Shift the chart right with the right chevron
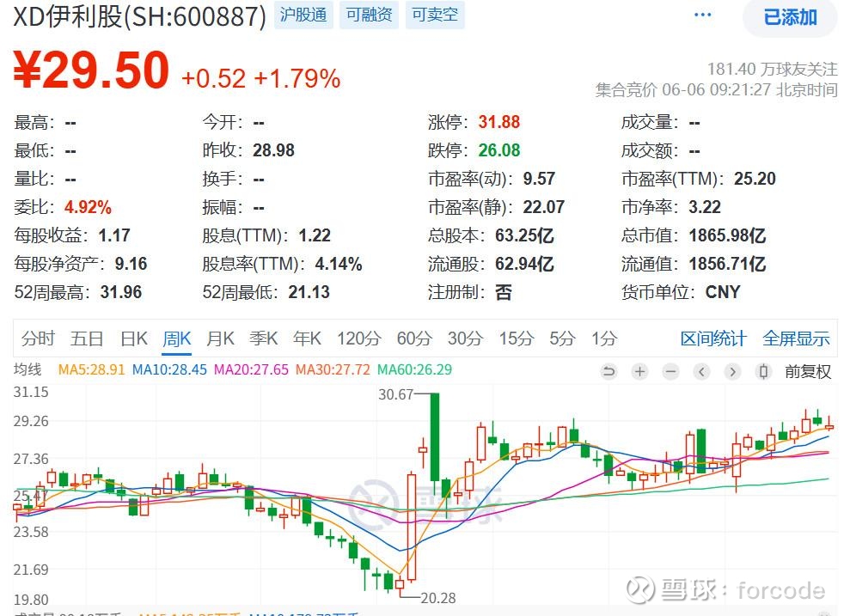850x616 pixels. click(732, 372)
